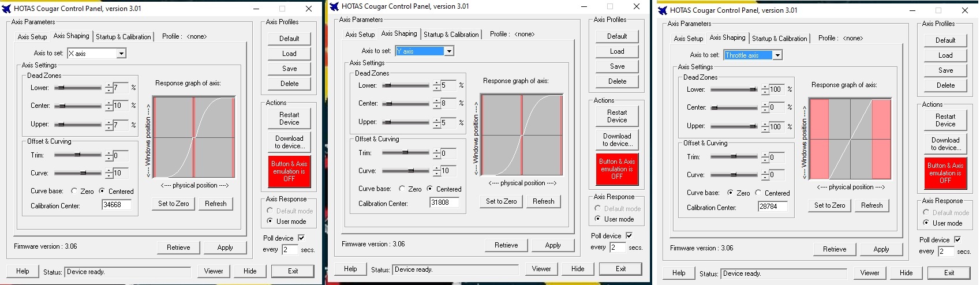980x285 pixels.
Task: Open Axis Setup tab in Y axis window
Action: coord(360,34)
